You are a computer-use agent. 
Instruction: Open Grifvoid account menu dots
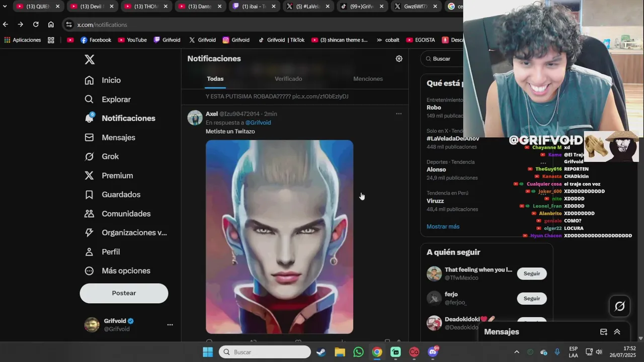pyautogui.click(x=170, y=325)
